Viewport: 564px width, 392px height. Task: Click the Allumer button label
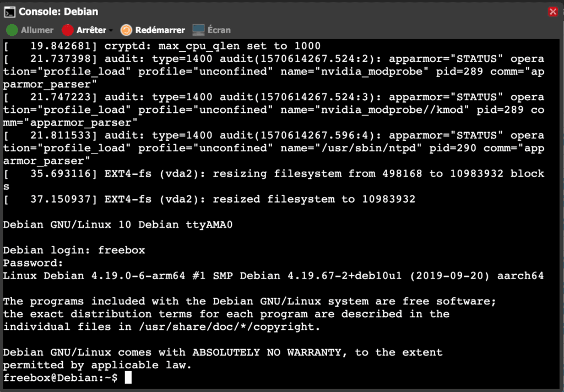[x=37, y=30]
